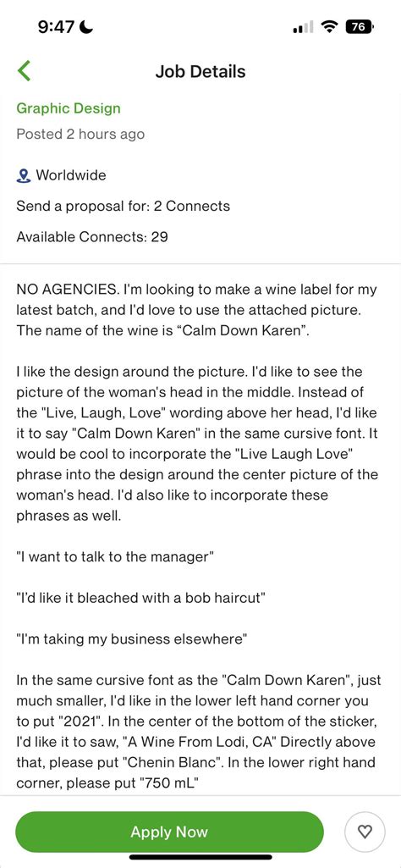Tap the 9:47 clock in status bar
401x868 pixels.
coord(56,26)
